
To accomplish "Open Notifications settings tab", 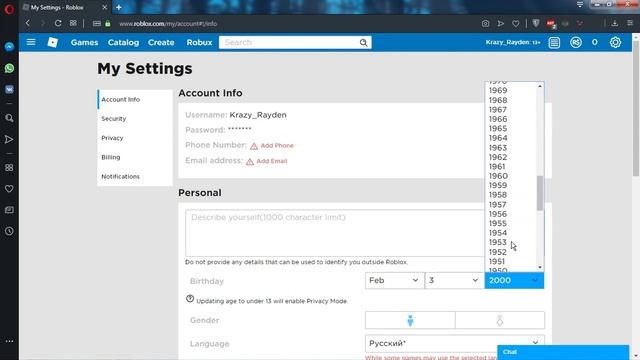I will (x=135, y=176).
